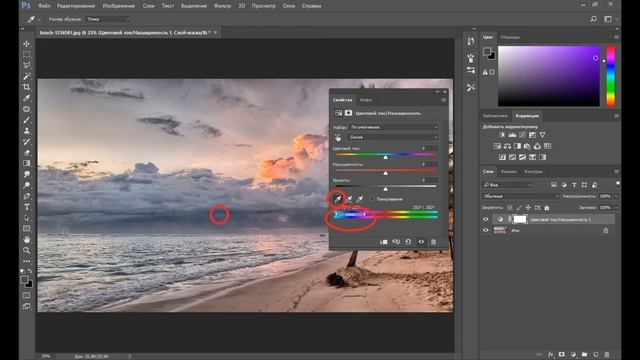
Task: Click the Saturation slider handle in Properties
Action: [x=386, y=173]
